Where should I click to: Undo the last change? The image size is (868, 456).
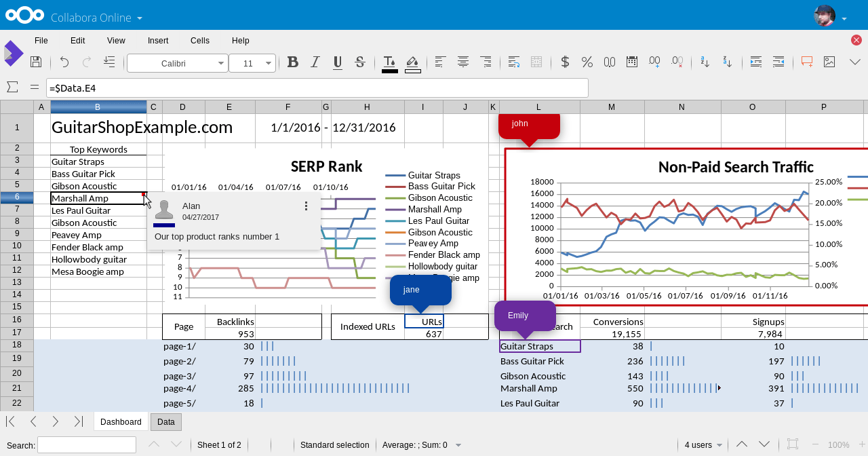(64, 62)
